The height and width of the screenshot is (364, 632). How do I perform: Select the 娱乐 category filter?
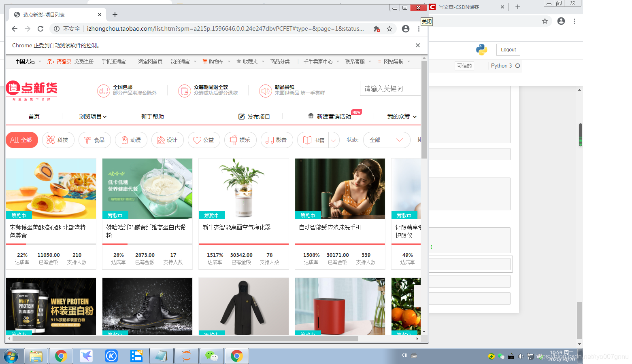(x=240, y=140)
